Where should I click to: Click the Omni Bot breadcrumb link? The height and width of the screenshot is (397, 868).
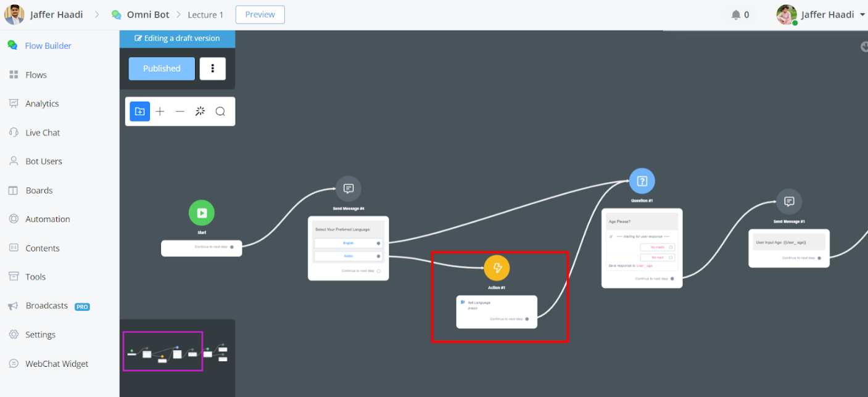click(x=147, y=15)
